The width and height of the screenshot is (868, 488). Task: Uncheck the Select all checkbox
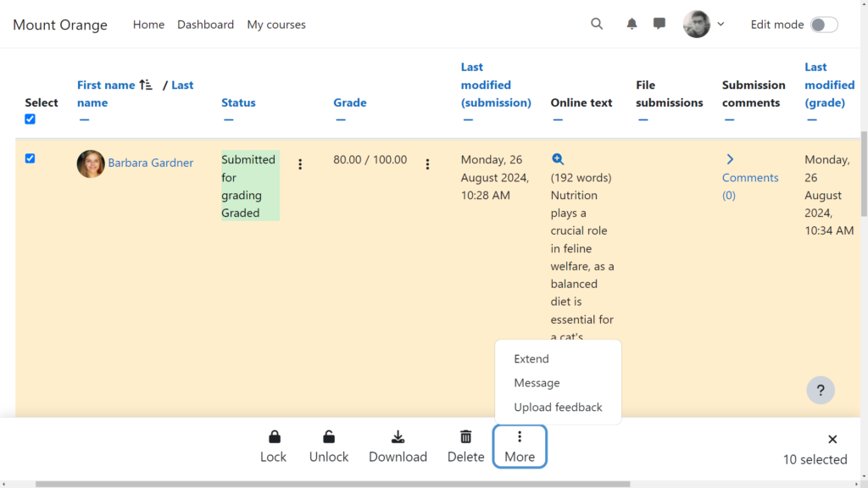pos(30,119)
